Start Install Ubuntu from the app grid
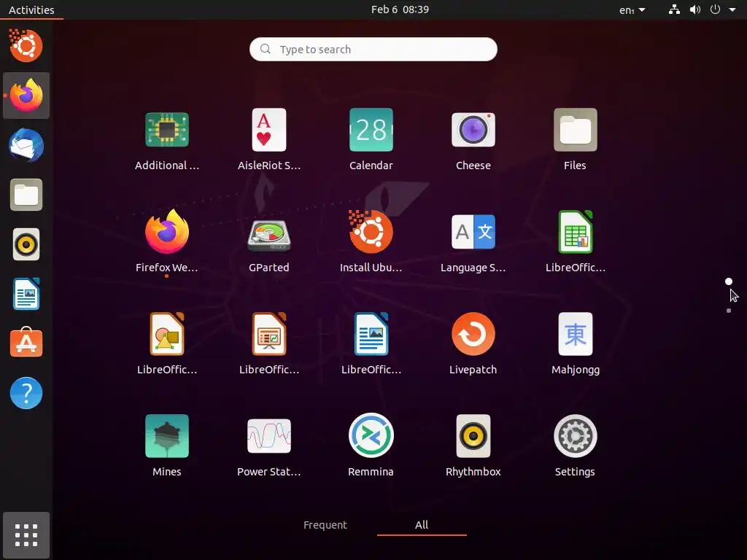This screenshot has width=747, height=560. tap(371, 232)
